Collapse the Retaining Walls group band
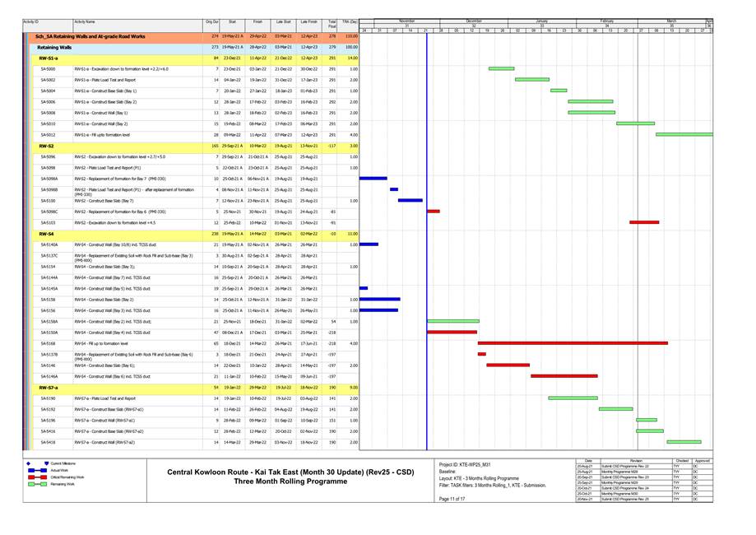This screenshot has height=535, width=756. coord(48,48)
